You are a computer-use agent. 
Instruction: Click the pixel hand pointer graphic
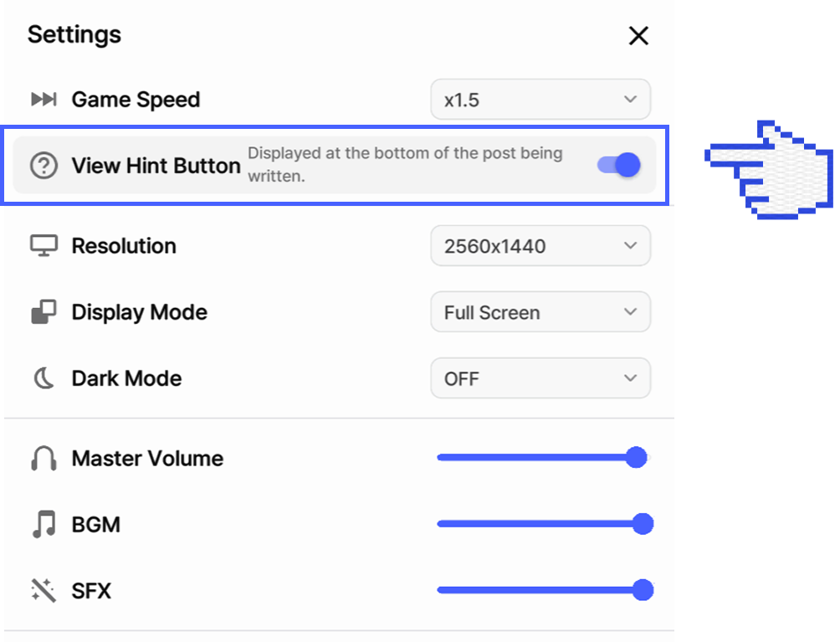[x=769, y=170]
